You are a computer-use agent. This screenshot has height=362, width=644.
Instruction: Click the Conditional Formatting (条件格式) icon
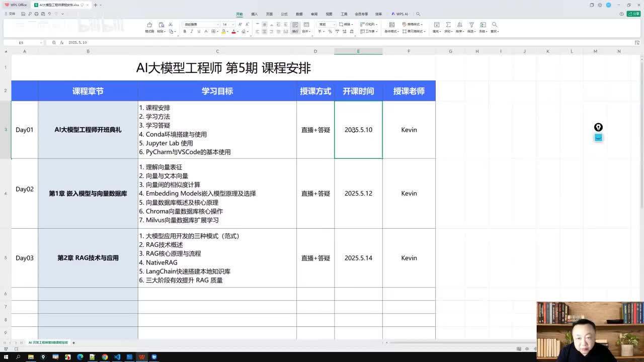[x=392, y=25]
